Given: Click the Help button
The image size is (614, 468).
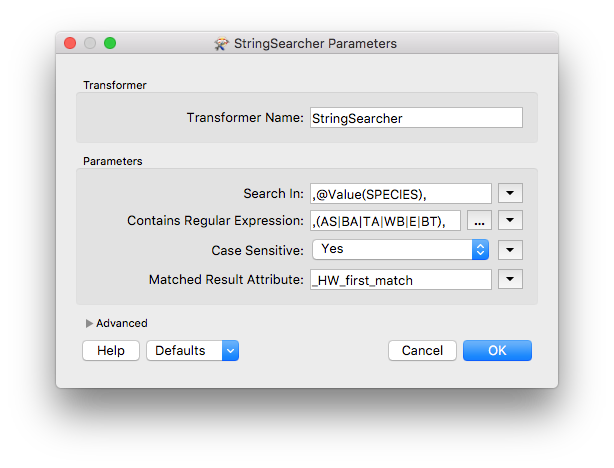Looking at the screenshot, I should [111, 351].
